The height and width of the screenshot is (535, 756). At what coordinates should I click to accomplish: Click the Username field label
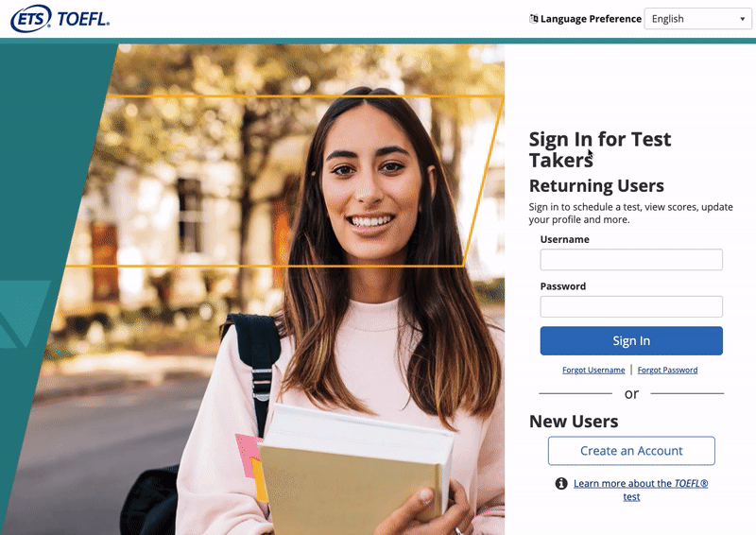click(564, 239)
